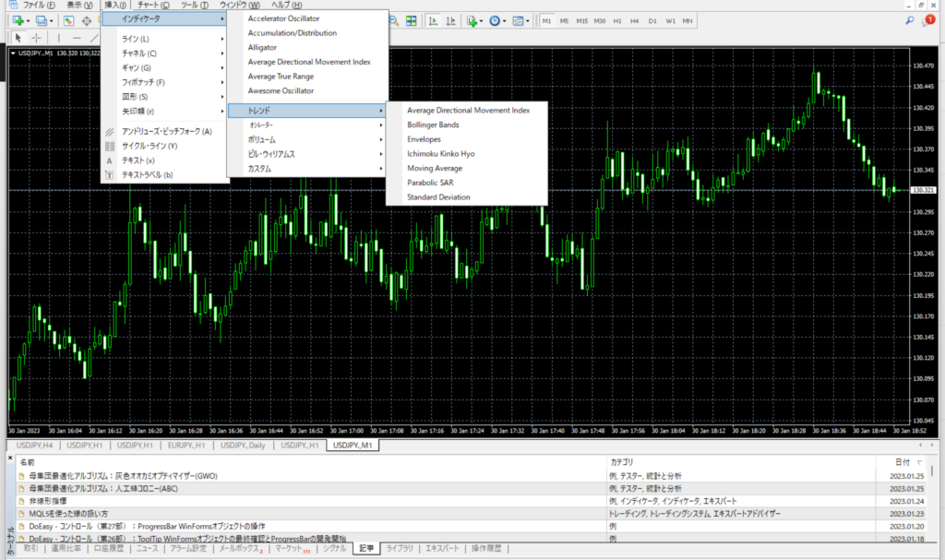Open the Profiles icon in toolbar

coord(41,20)
